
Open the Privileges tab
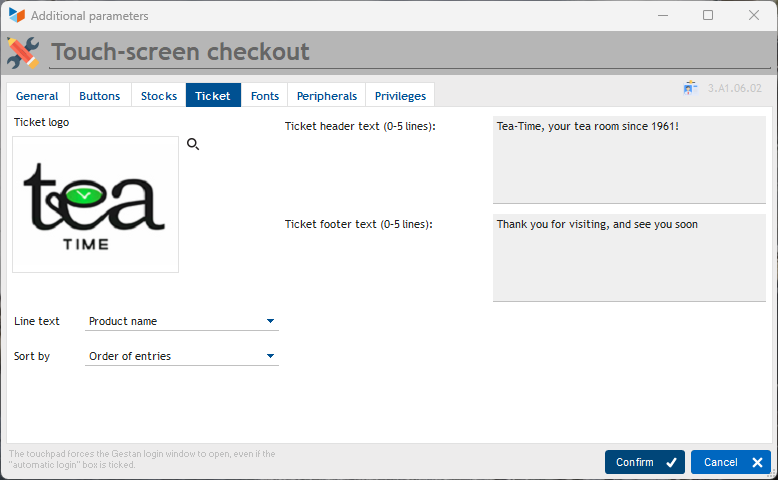(x=400, y=96)
